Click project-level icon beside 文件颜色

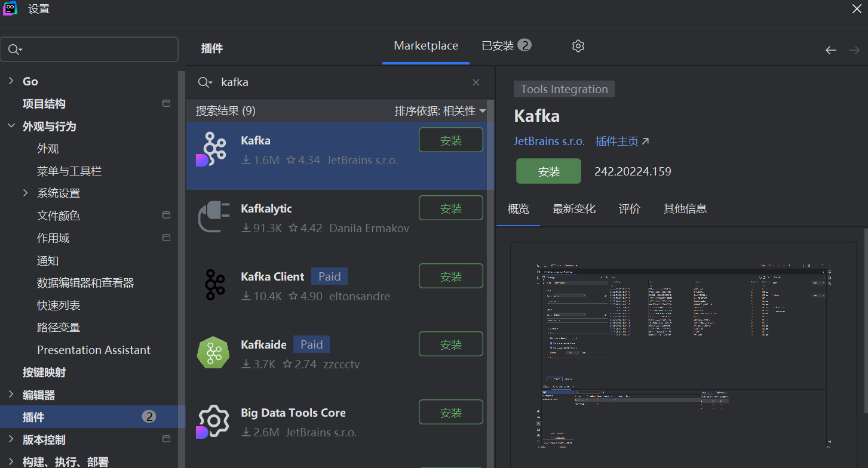click(x=167, y=215)
